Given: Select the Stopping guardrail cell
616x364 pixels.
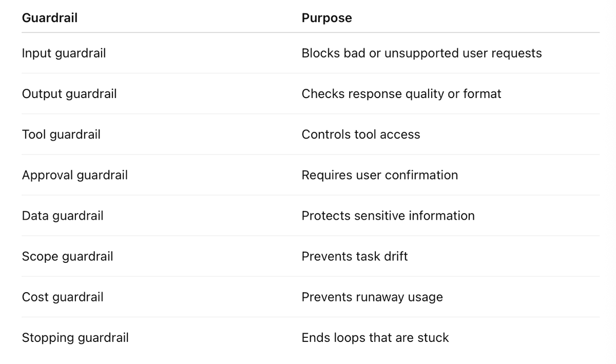Looking at the screenshot, I should pos(75,337).
